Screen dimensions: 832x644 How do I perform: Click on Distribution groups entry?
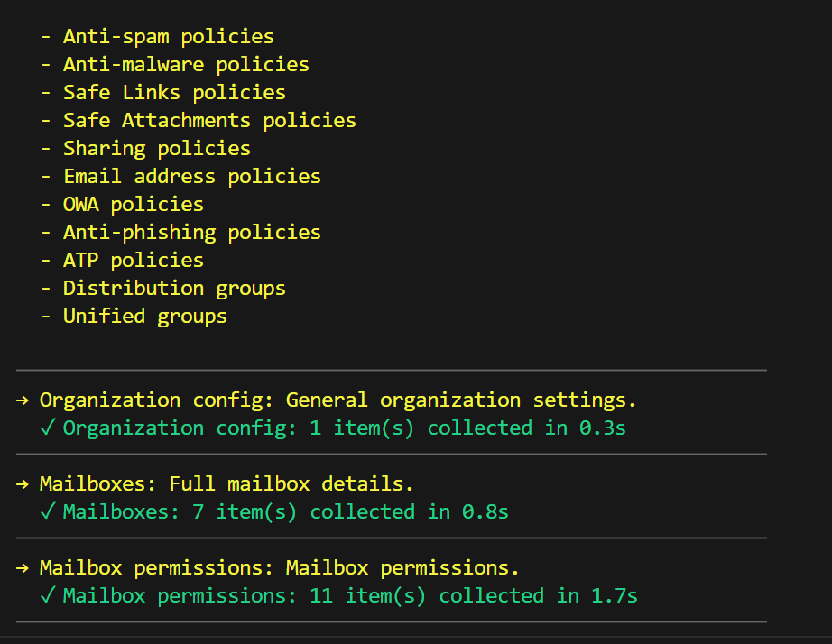173,289
